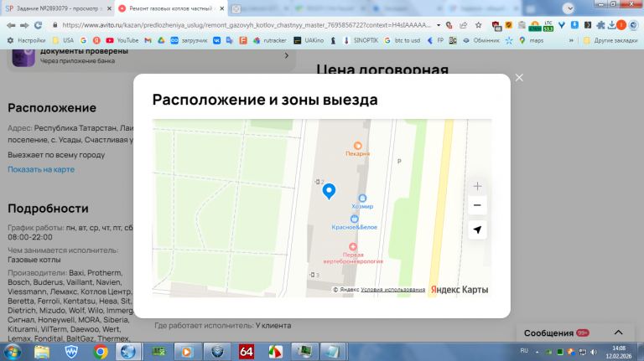Open the Обмінник bookmark
The image size is (644, 361).
481,40
